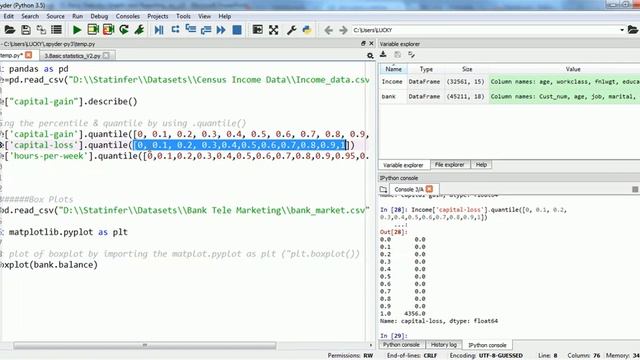The image size is (640, 360).
Task: Import data in Variable explorer
Action: 383,55
